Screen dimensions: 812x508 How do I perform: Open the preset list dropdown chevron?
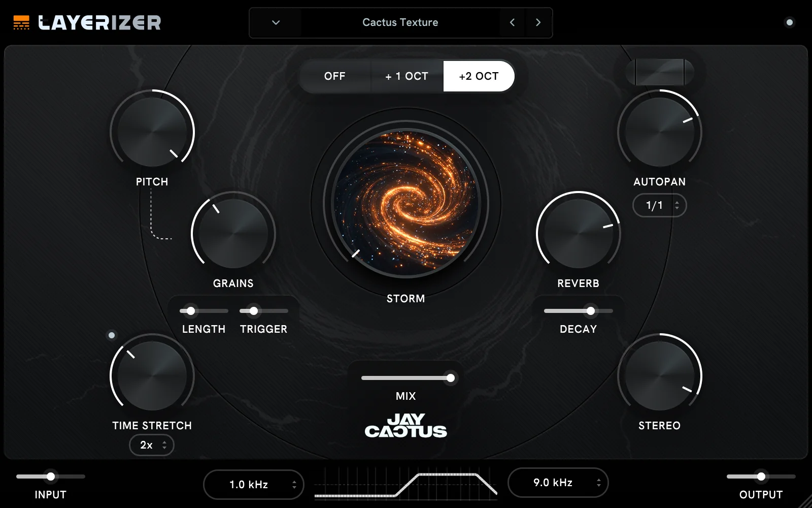276,22
